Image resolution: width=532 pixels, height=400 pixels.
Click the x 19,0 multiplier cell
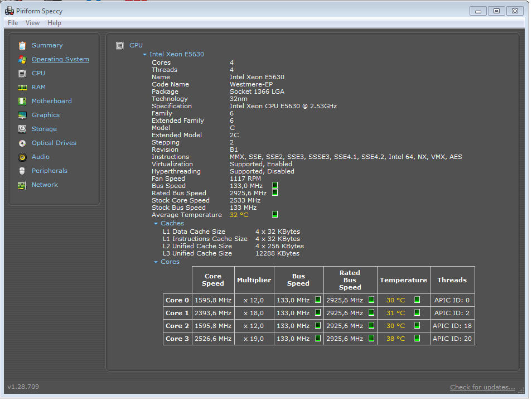point(254,339)
